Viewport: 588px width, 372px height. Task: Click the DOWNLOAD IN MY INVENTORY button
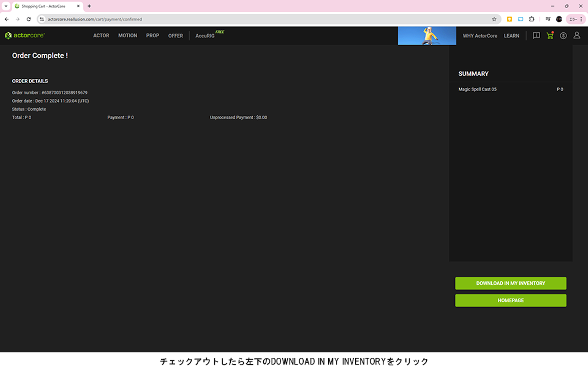coord(511,283)
